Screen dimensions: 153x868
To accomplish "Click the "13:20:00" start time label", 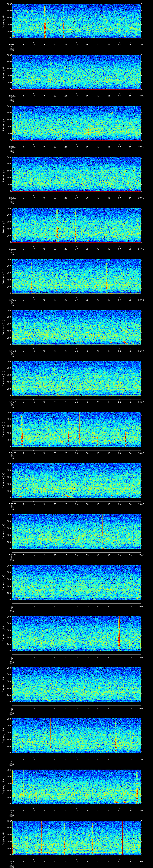I will click(12, 249).
